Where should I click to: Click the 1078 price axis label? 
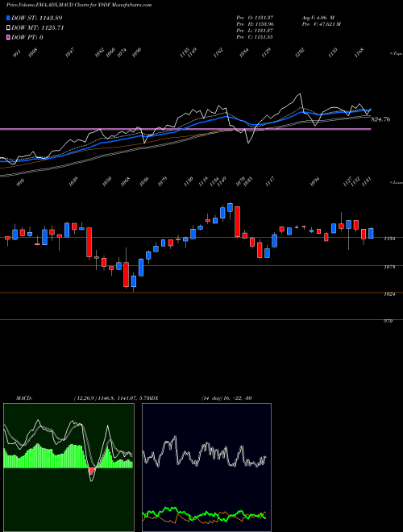click(x=389, y=267)
